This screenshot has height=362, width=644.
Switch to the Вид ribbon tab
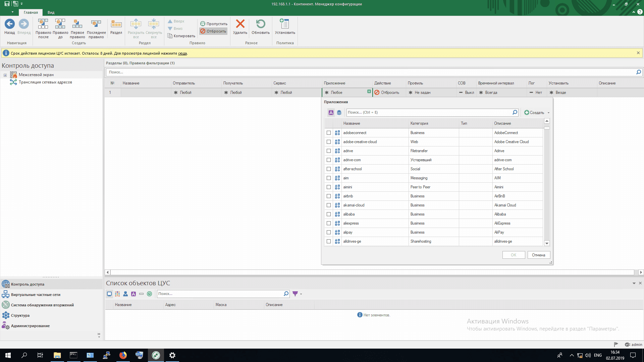51,12
